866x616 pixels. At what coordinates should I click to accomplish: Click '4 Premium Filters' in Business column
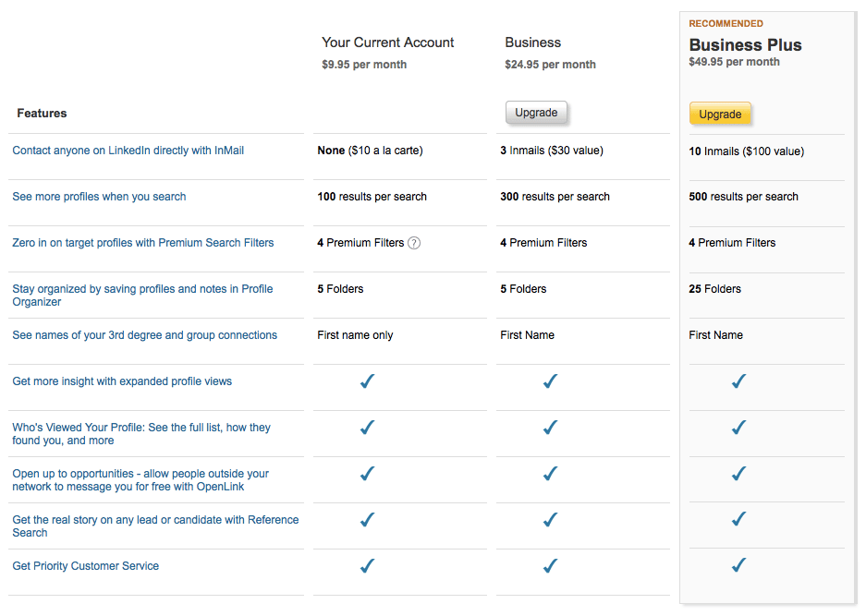click(543, 243)
